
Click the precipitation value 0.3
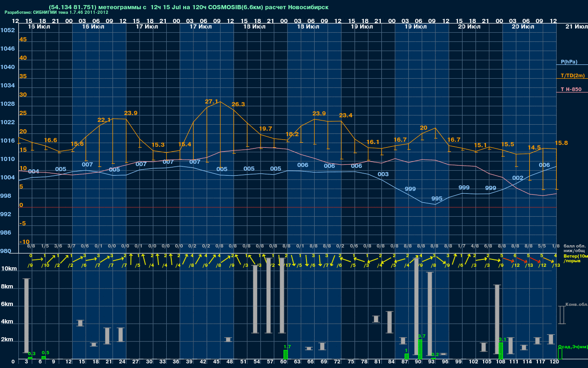click(x=32, y=353)
